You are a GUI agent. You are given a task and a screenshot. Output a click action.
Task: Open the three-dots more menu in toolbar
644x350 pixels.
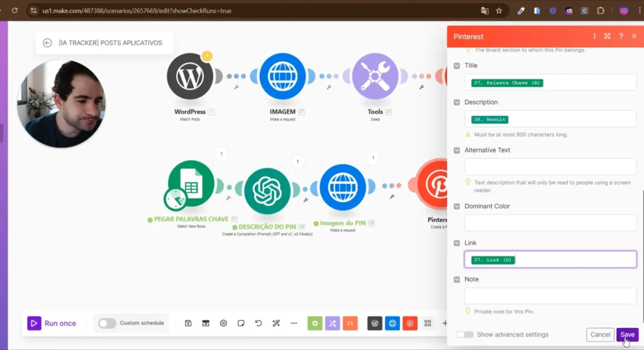click(294, 324)
